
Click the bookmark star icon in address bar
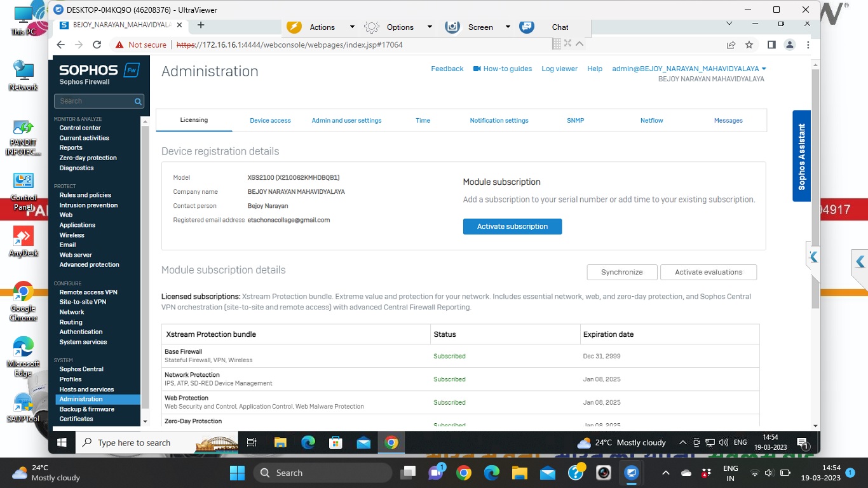click(749, 44)
